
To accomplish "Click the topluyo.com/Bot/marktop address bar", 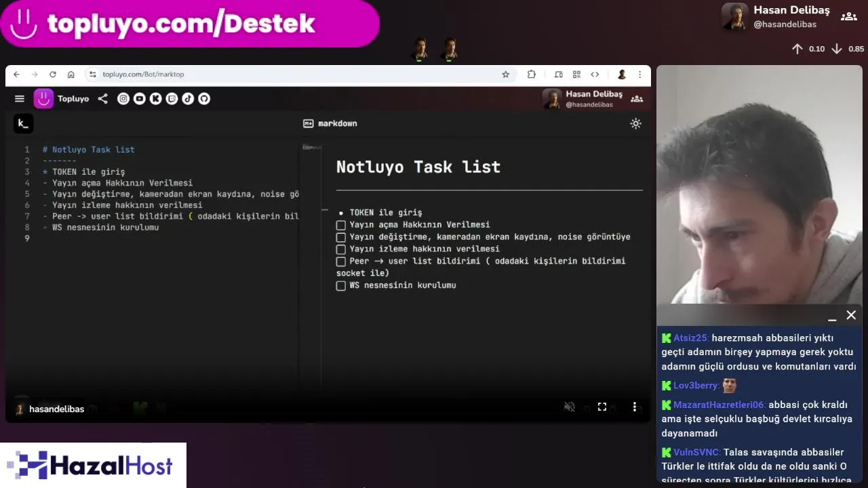I will pyautogui.click(x=300, y=75).
